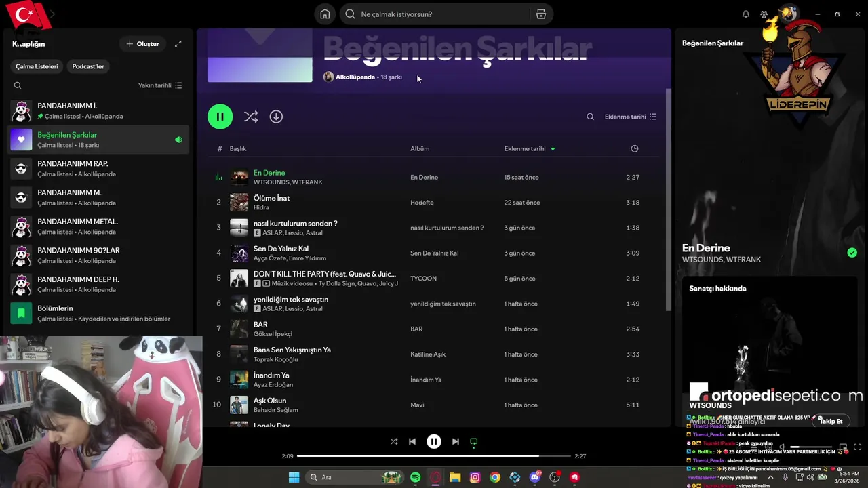Open the PANDAHANIMM RAP. playlist

pos(98,169)
